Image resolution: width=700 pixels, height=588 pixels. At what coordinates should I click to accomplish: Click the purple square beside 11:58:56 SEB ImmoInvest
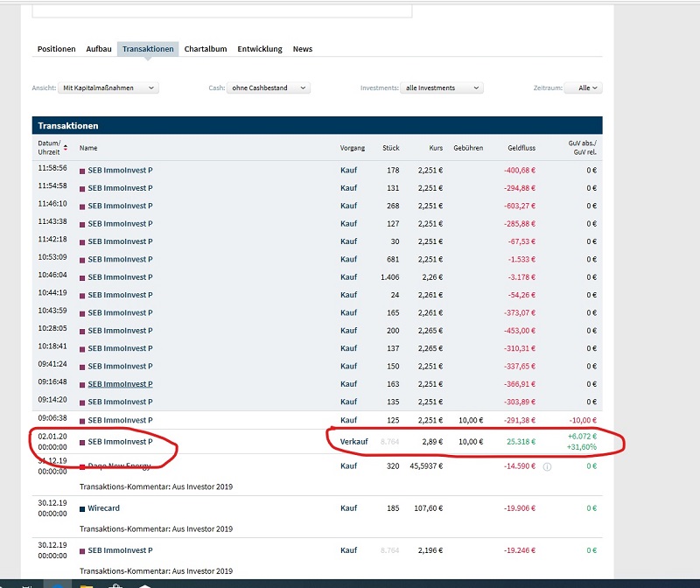(x=83, y=171)
